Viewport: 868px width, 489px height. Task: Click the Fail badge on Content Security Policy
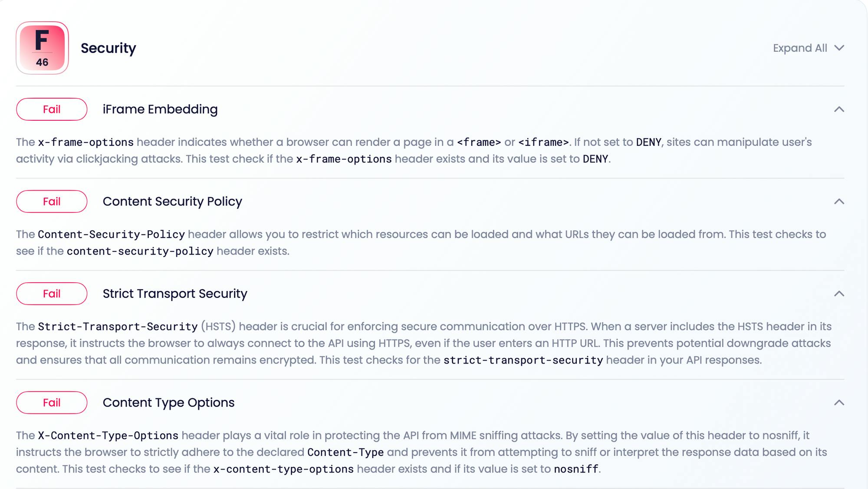[52, 201]
